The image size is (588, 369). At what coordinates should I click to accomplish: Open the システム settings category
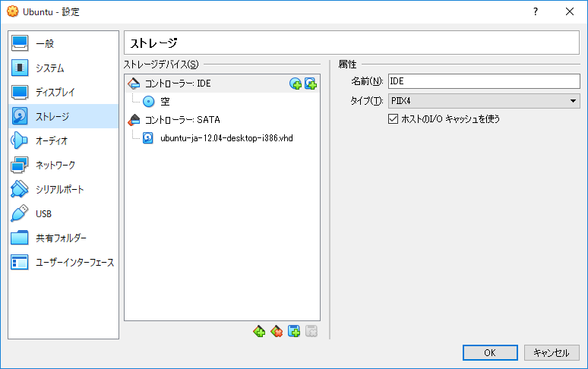pyautogui.click(x=63, y=68)
